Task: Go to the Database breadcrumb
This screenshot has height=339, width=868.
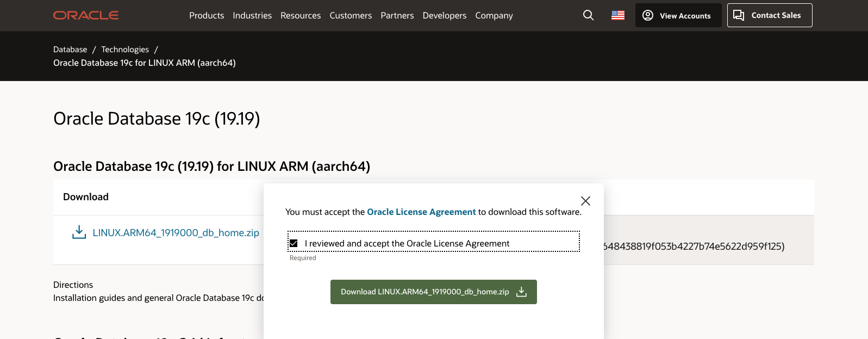Action: tap(70, 49)
